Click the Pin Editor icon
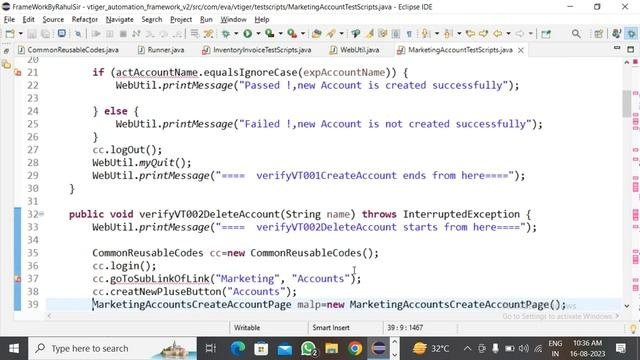This screenshot has width=640, height=360. [x=546, y=34]
